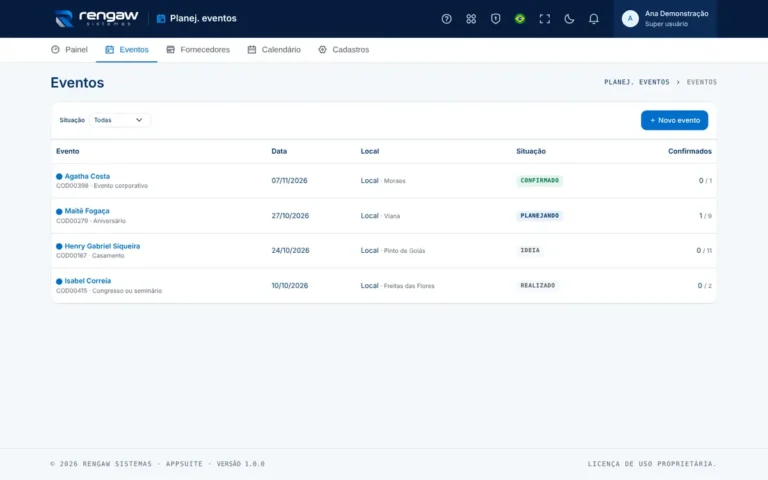Open the apps grid icon
Image resolution: width=768 pixels, height=480 pixels.
point(471,19)
